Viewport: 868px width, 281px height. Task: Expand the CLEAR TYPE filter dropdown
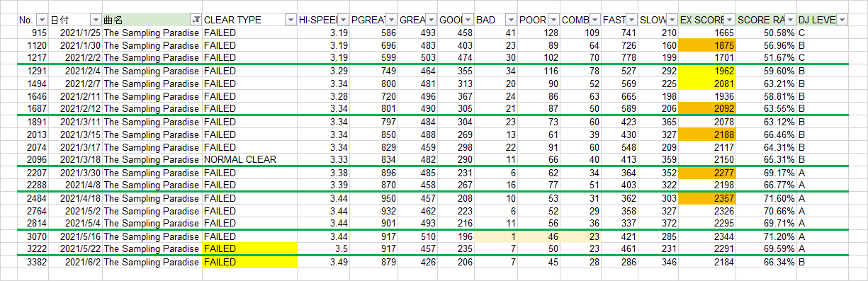tap(290, 20)
